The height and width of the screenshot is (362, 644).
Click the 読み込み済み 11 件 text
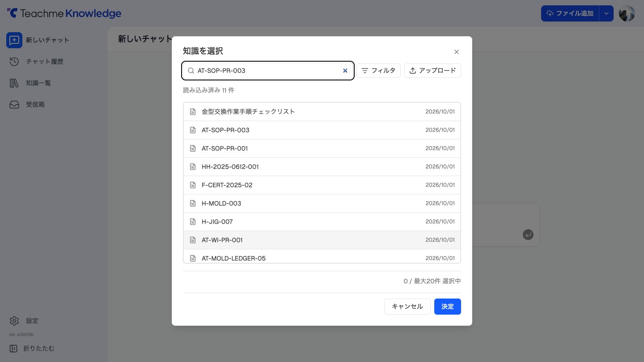[208, 90]
